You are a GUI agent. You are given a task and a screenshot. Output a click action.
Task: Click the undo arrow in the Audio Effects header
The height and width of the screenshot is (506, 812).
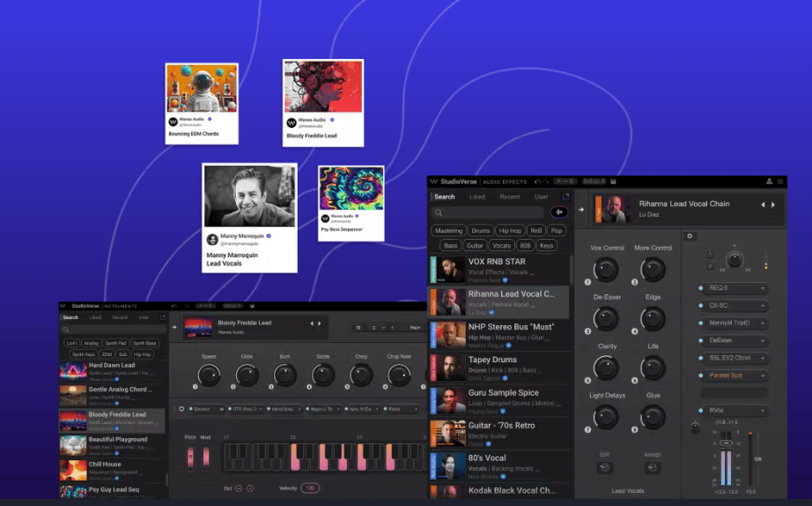tap(537, 182)
